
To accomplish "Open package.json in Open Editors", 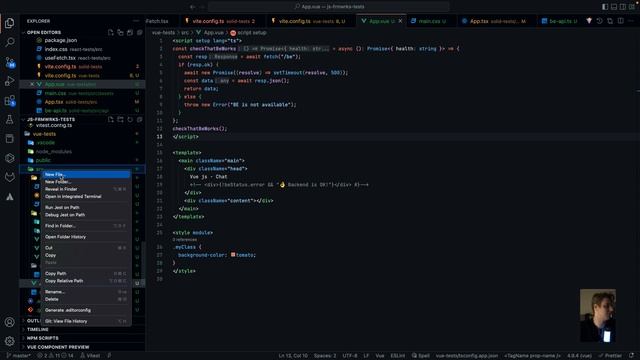I will 60,40.
